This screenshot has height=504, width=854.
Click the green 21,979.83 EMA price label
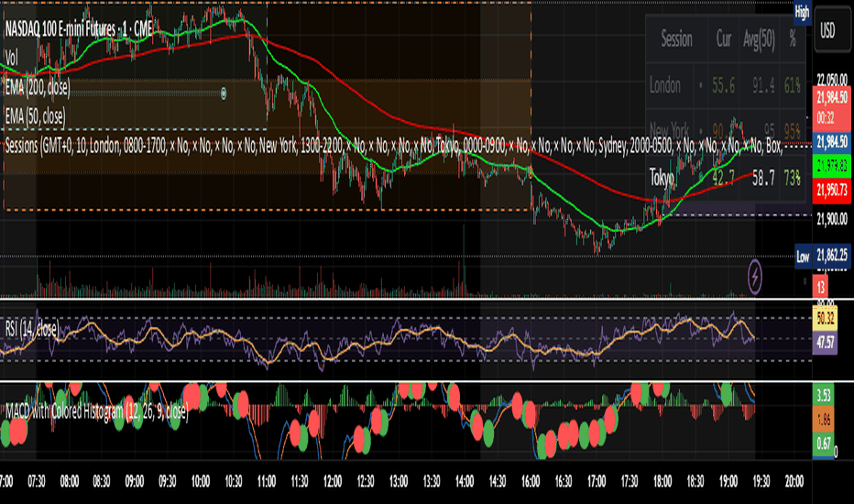[832, 166]
